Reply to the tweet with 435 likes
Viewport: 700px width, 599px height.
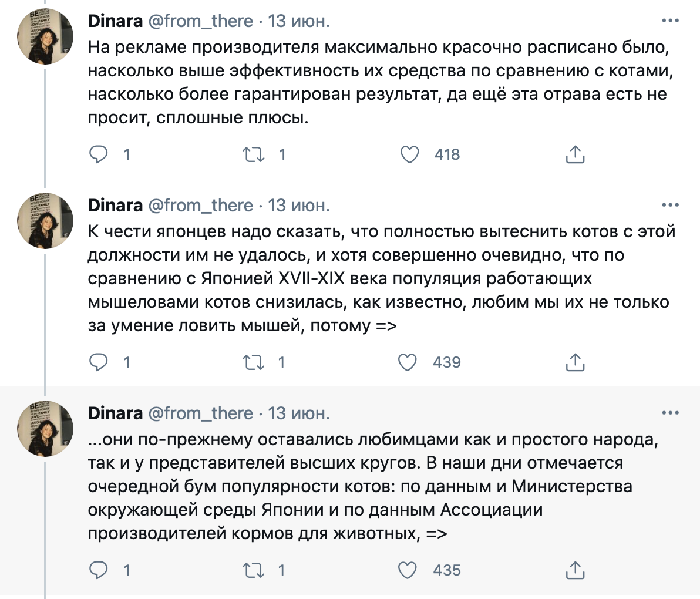click(98, 570)
